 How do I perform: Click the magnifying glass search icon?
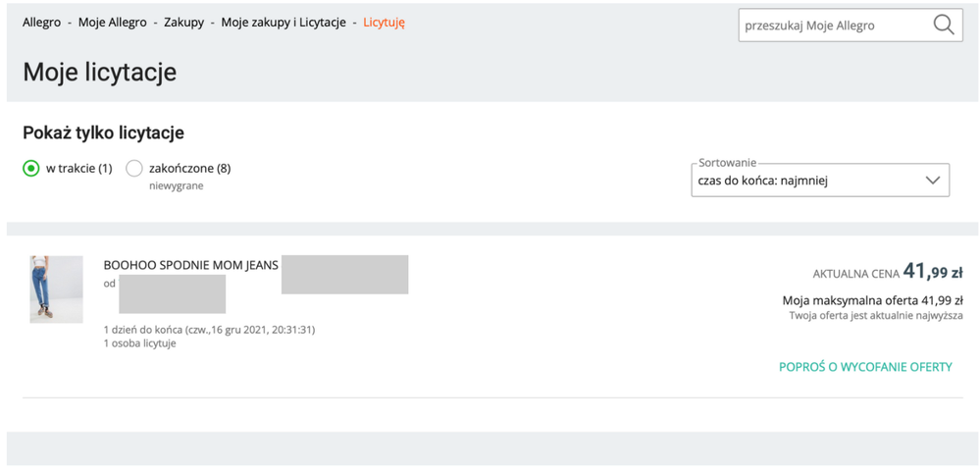pos(943,26)
